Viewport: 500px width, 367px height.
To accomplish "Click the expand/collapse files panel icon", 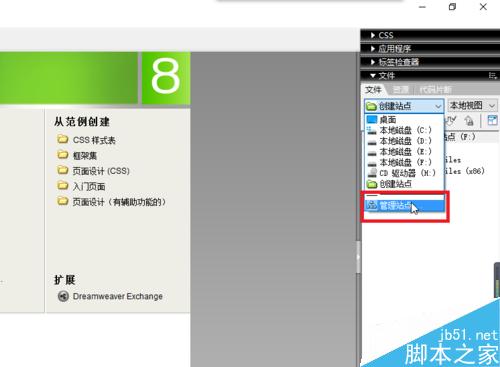I will (x=492, y=120).
